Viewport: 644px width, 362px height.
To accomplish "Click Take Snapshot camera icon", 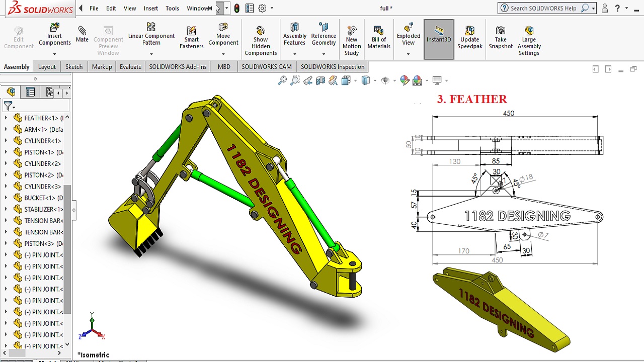I will (501, 38).
